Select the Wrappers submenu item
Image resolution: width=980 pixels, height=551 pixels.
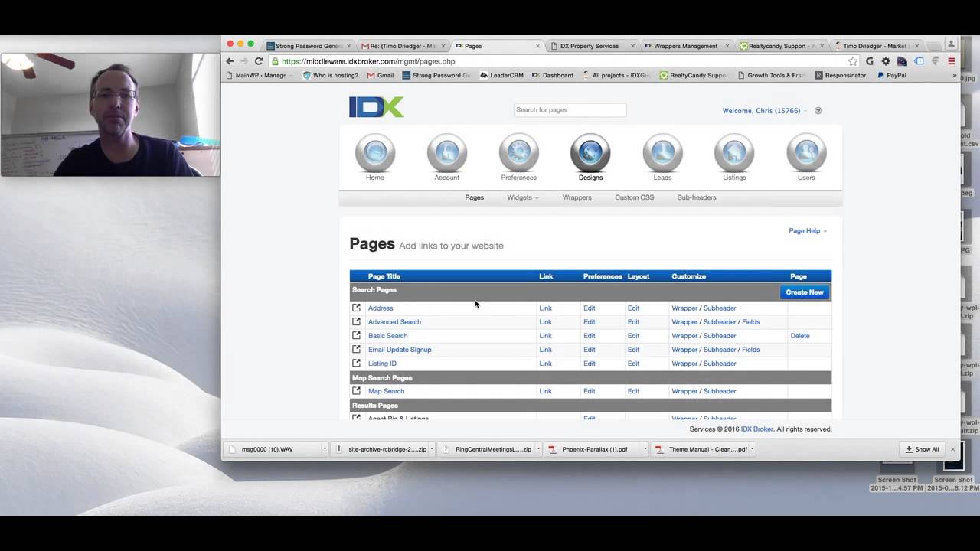point(577,197)
